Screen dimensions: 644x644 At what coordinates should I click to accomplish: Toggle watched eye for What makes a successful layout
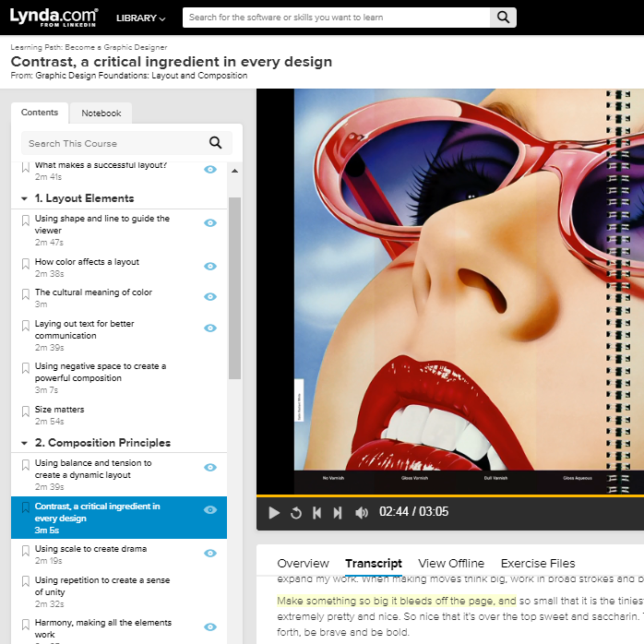click(x=210, y=169)
